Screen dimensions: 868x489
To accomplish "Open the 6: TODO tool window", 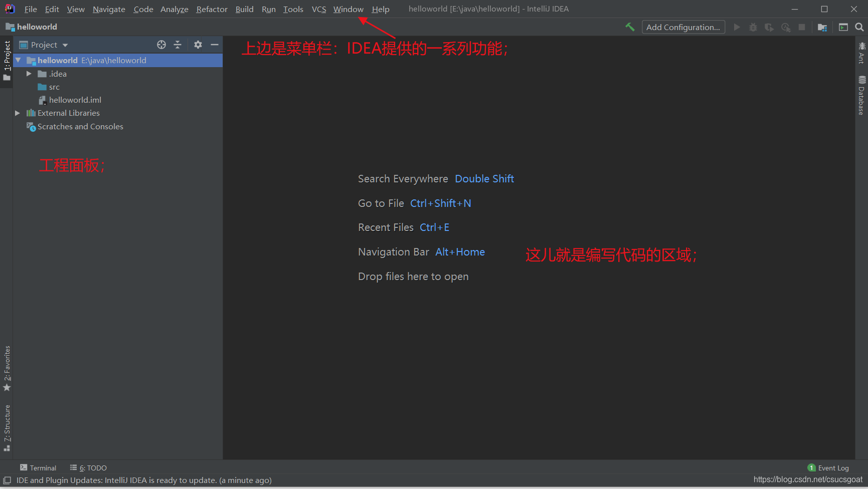I will click(88, 467).
